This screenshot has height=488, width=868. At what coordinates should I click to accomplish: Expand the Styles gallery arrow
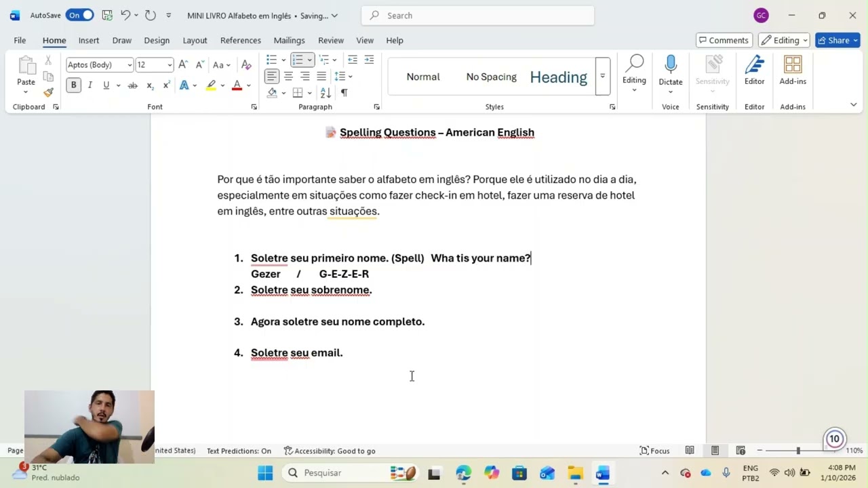point(602,77)
